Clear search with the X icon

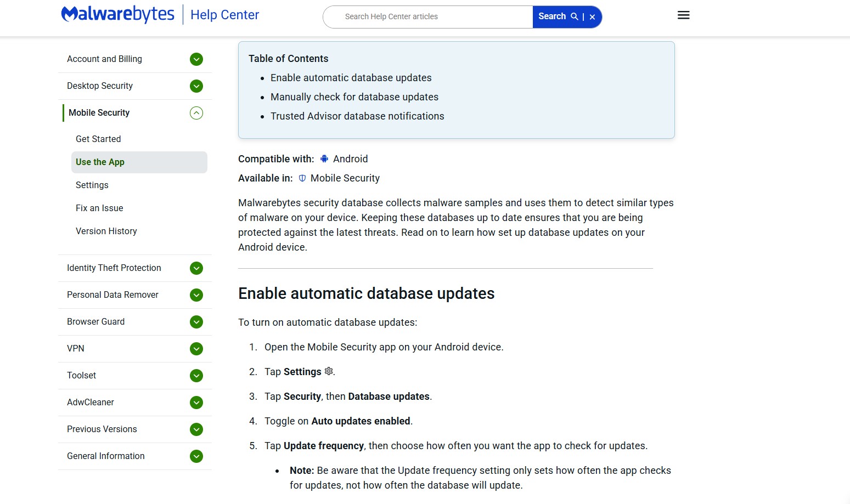tap(592, 17)
